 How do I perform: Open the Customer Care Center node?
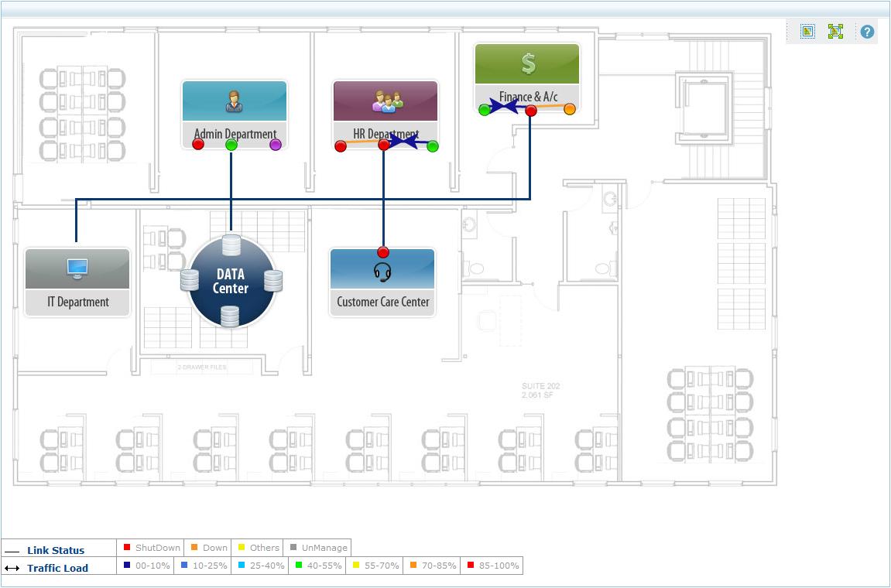coord(382,282)
